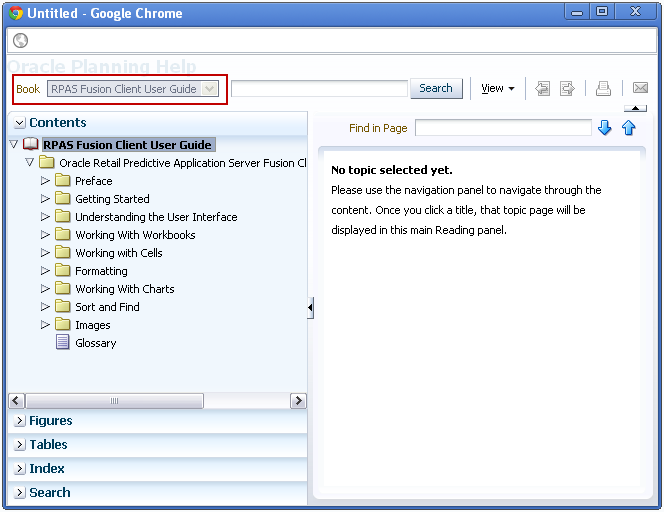664x512 pixels.
Task: Expand the Index panel
Action: pos(19,469)
